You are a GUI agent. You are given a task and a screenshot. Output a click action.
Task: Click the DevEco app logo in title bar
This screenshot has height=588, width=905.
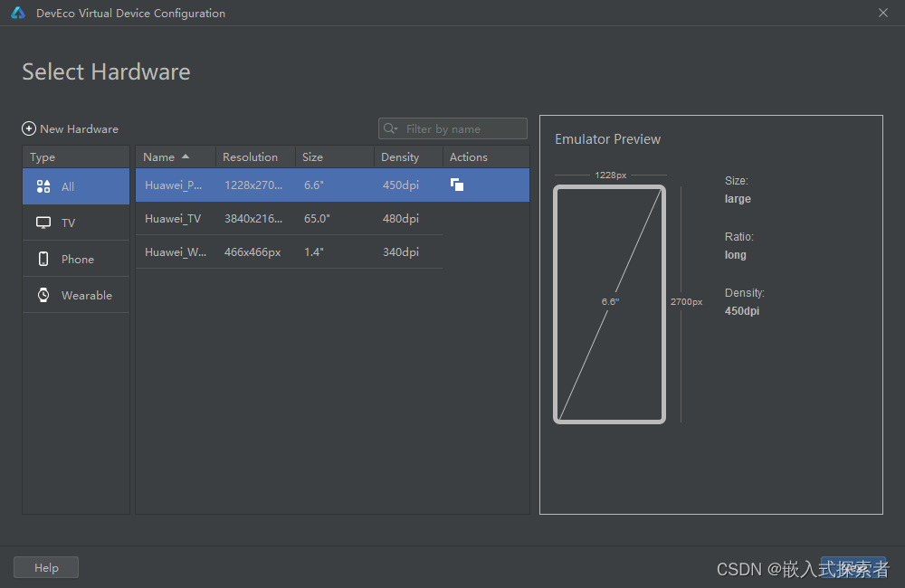pyautogui.click(x=18, y=13)
